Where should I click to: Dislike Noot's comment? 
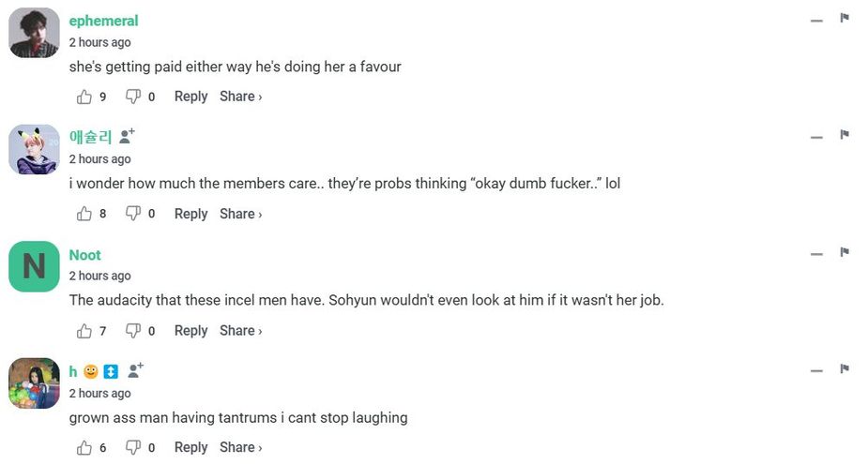point(133,331)
